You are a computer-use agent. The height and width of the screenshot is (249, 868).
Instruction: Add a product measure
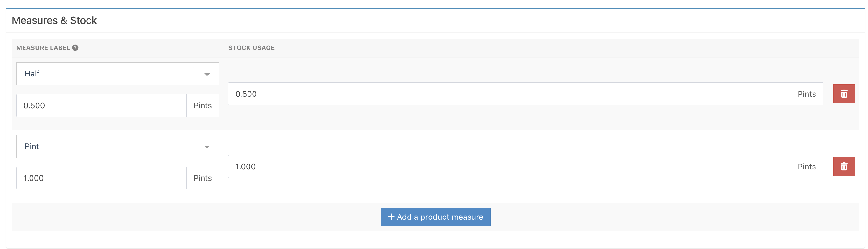tap(435, 217)
